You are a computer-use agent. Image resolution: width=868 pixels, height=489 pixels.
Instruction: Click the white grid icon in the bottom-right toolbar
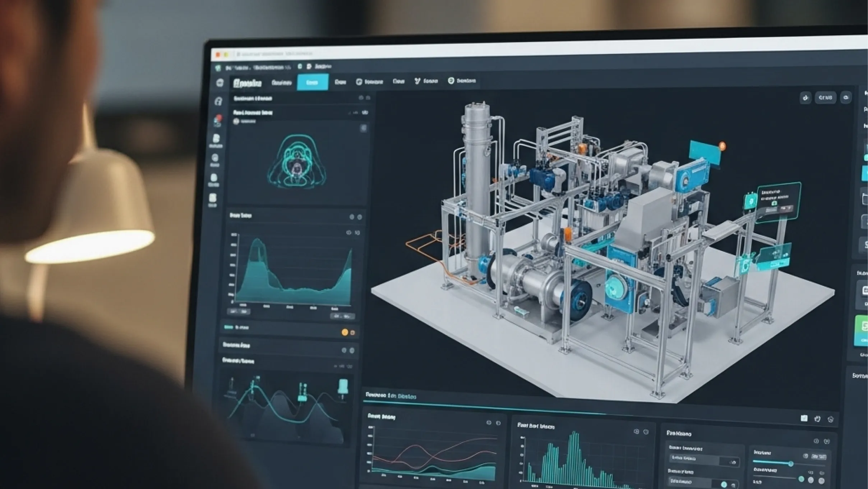(804, 418)
